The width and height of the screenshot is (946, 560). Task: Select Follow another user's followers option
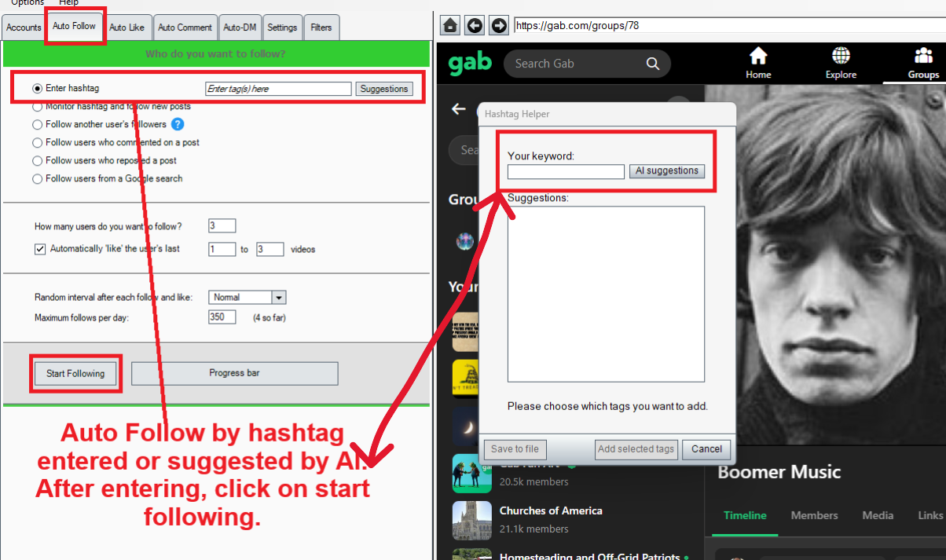[x=37, y=124]
